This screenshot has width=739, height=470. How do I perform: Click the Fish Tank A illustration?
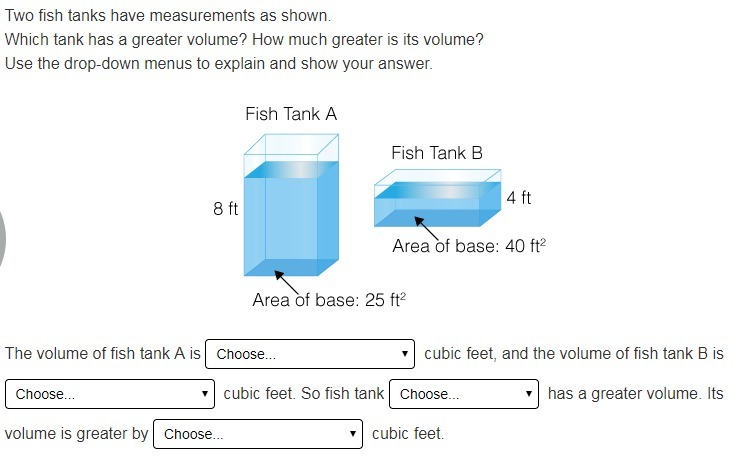tap(291, 205)
